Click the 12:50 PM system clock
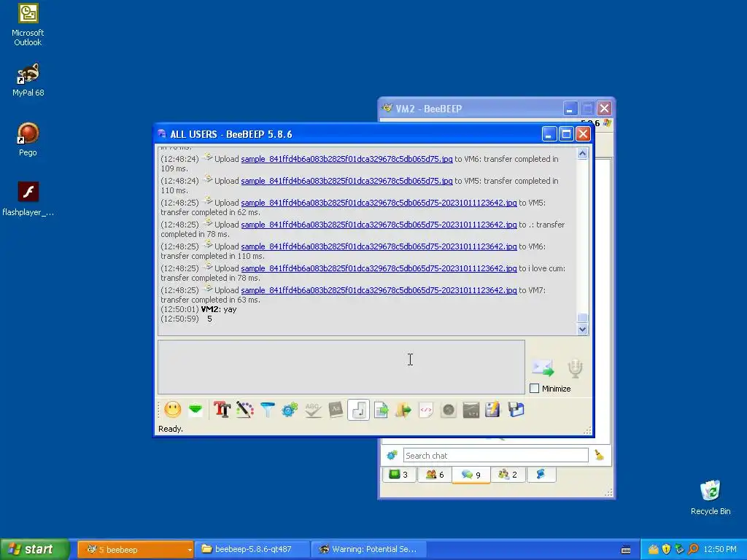The image size is (747, 560). pyautogui.click(x=720, y=550)
